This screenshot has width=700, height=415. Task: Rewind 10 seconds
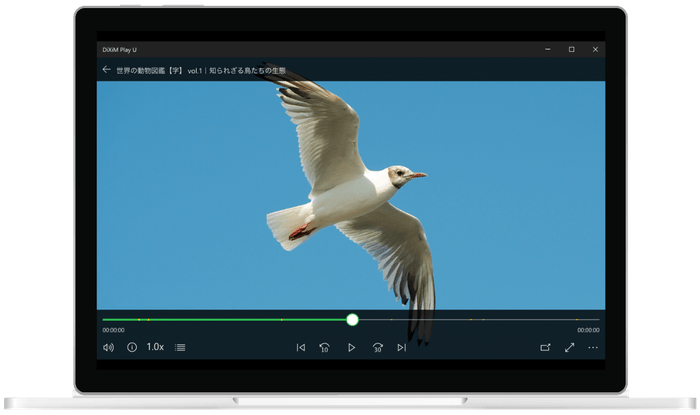pyautogui.click(x=325, y=347)
